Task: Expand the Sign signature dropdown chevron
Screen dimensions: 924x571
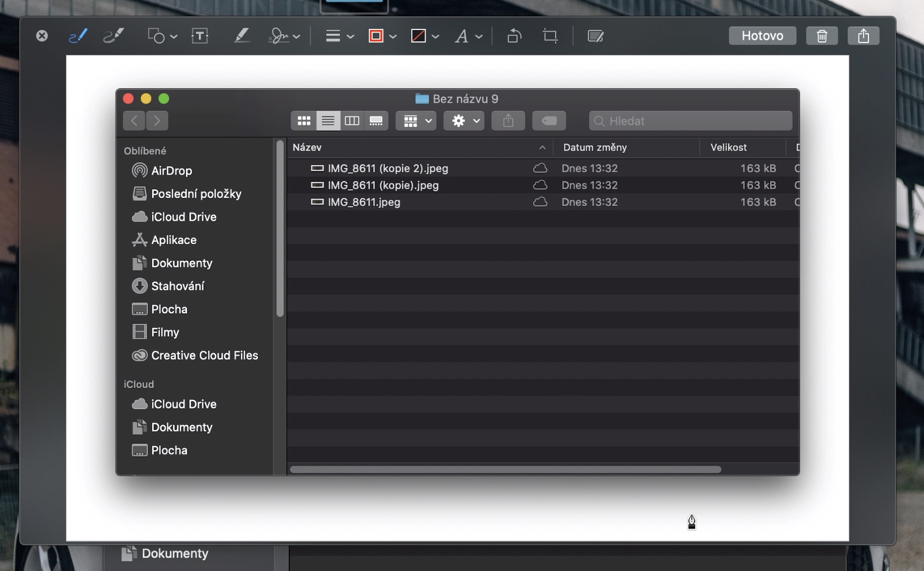Action: (296, 37)
